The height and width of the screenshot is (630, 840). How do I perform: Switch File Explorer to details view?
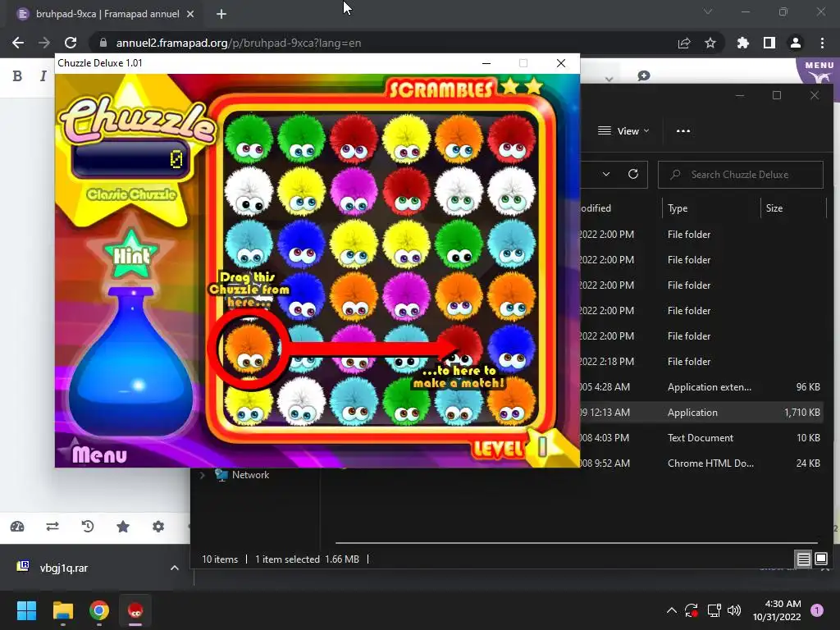(803, 559)
